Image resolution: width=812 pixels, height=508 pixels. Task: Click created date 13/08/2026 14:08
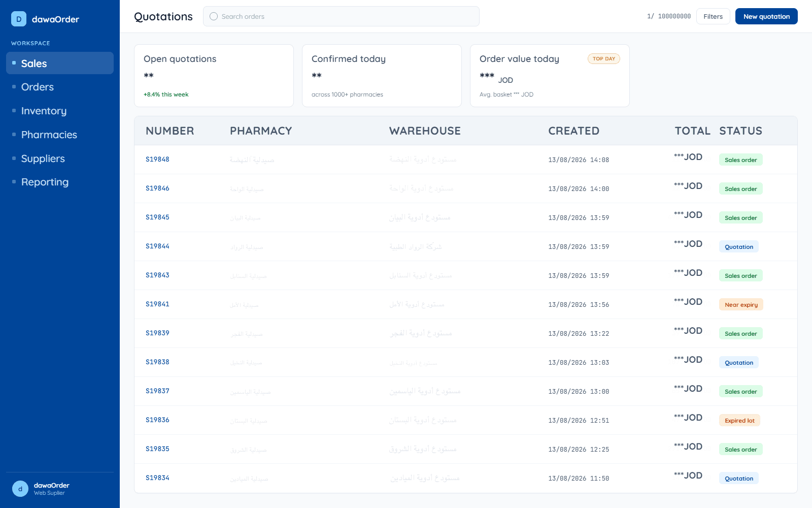[x=579, y=160]
